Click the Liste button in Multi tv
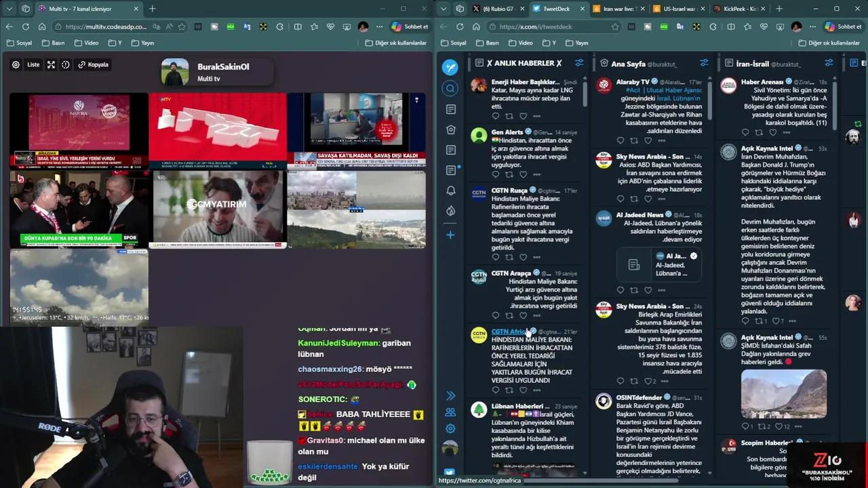The width and height of the screenshot is (868, 488). (x=33, y=65)
